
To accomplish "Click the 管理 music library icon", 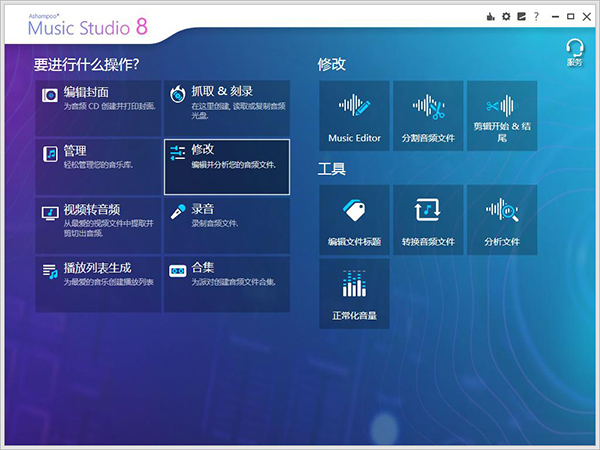I will [51, 154].
